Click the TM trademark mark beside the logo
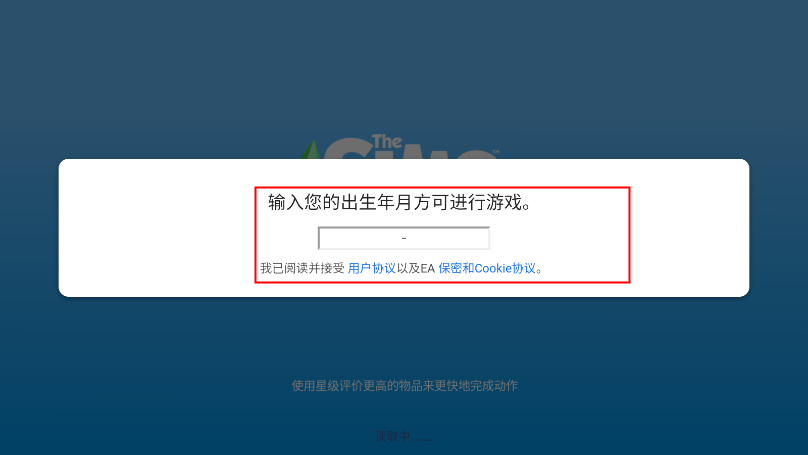 tap(496, 152)
